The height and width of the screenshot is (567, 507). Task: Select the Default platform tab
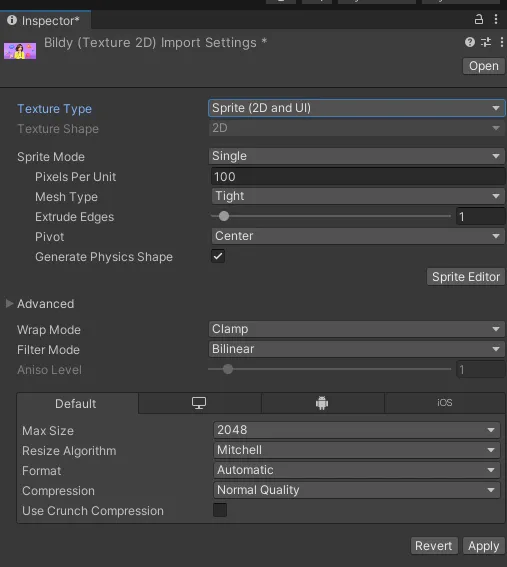pyautogui.click(x=76, y=404)
